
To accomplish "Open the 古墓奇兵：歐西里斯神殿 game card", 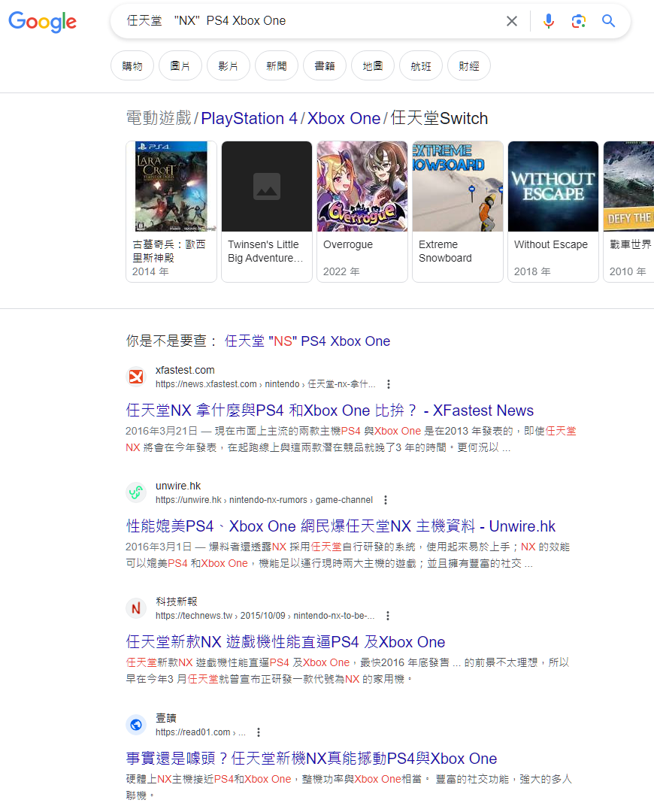I will tap(171, 211).
